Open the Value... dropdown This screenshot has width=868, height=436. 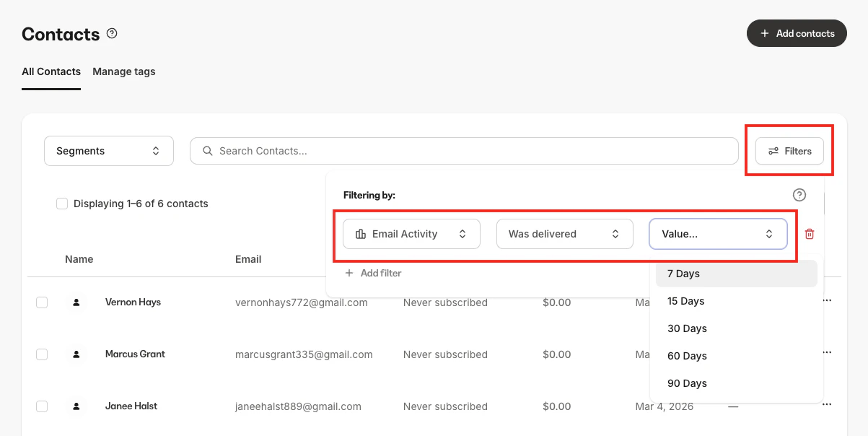pyautogui.click(x=718, y=234)
